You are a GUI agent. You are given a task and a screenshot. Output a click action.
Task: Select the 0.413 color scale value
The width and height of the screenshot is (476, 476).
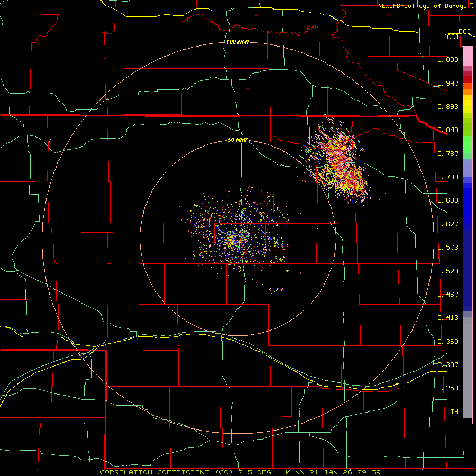[x=448, y=317]
